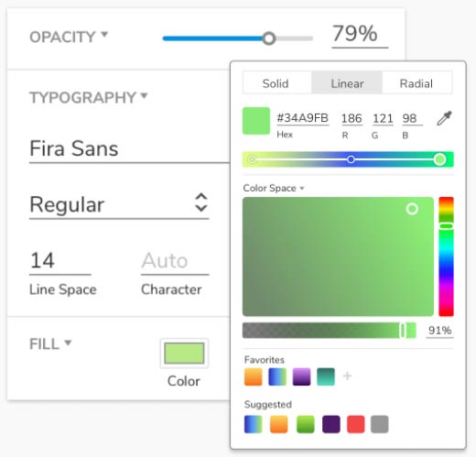Pick the red suggested color swatch
The image size is (476, 457).
356,424
